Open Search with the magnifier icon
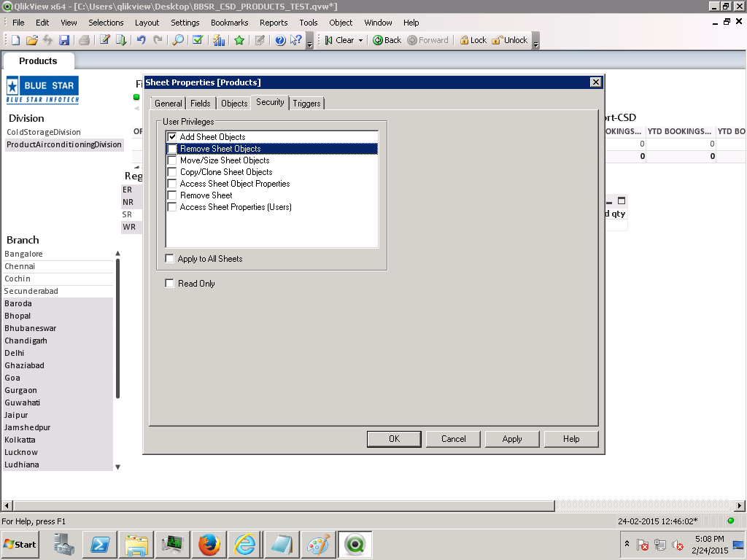Viewport: 747px width, 560px height. pos(178,41)
